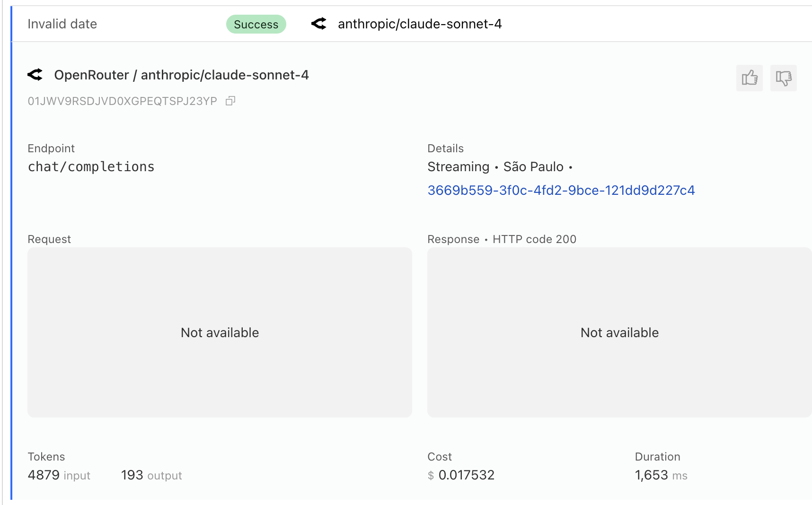Click the 4879 input tokens value
This screenshot has width=812, height=505.
(44, 475)
